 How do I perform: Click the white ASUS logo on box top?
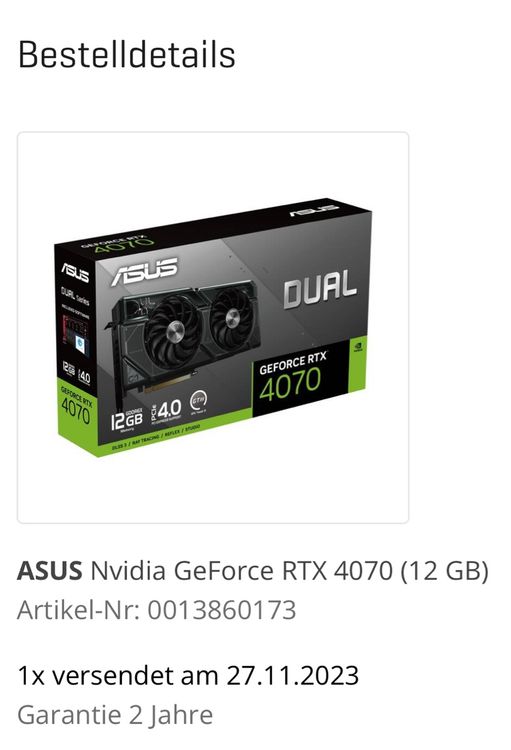pos(314,209)
